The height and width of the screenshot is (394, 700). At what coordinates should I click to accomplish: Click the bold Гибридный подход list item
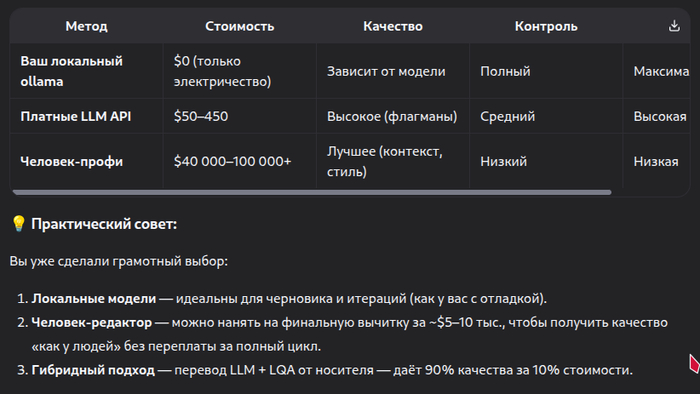pos(93,370)
